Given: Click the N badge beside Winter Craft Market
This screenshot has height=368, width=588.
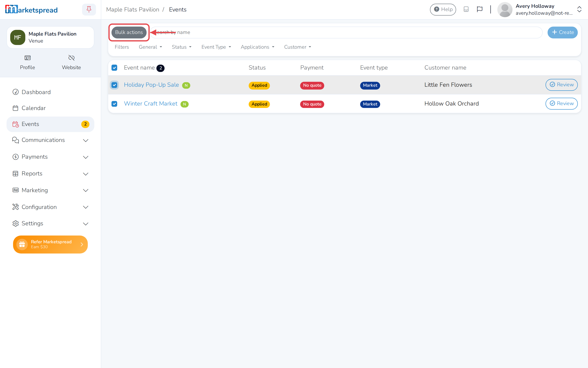Looking at the screenshot, I should 184,104.
